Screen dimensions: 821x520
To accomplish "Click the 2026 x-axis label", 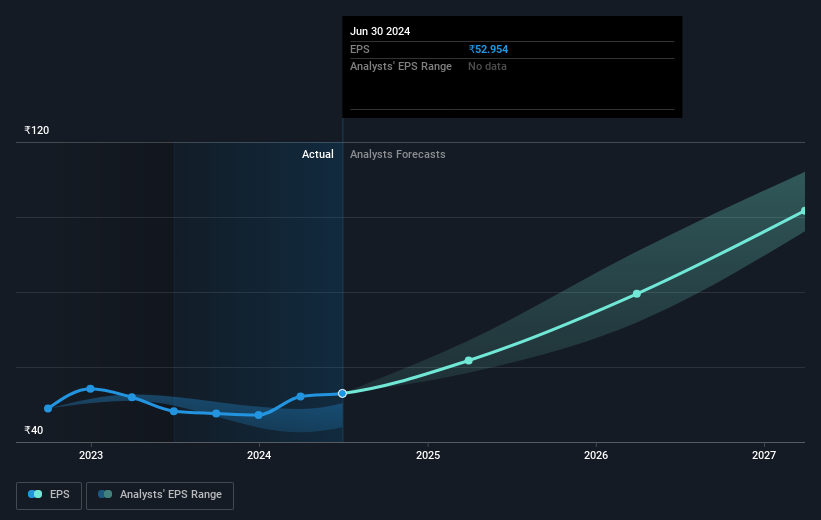I will [596, 455].
